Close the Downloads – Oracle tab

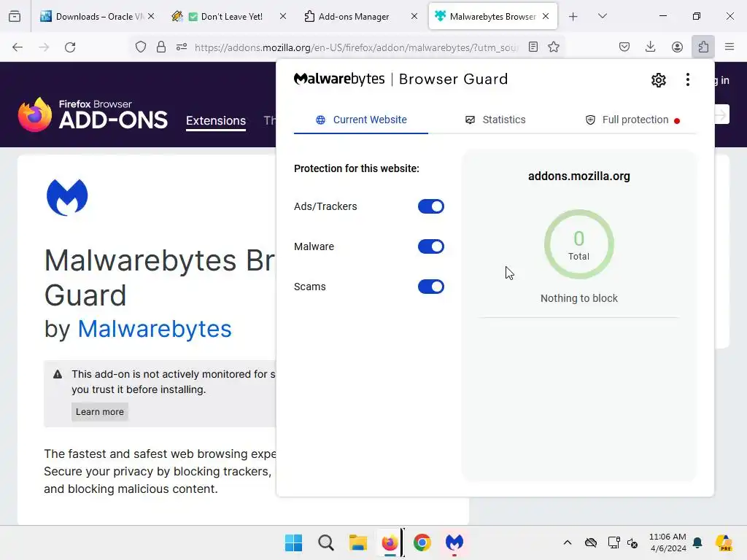pyautogui.click(x=151, y=16)
